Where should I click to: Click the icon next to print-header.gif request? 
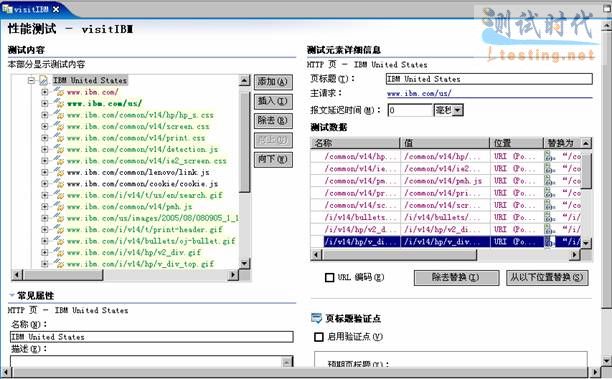(59, 230)
